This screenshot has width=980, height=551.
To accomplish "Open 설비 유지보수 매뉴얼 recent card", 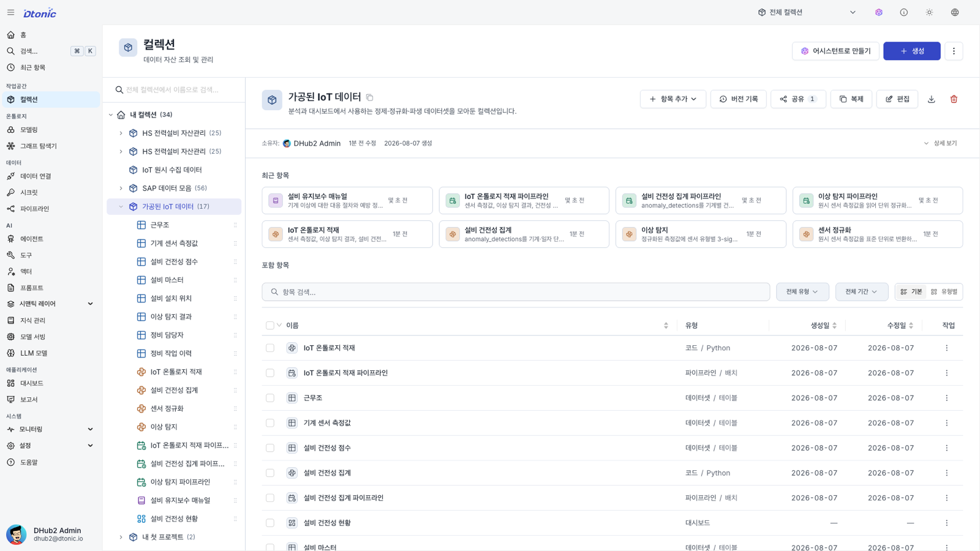I will [x=347, y=200].
